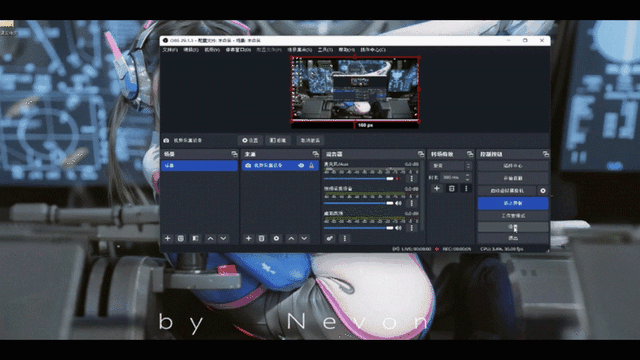Move the scene up with the Scenes up arrow
This screenshot has width=640, height=360.
click(210, 238)
